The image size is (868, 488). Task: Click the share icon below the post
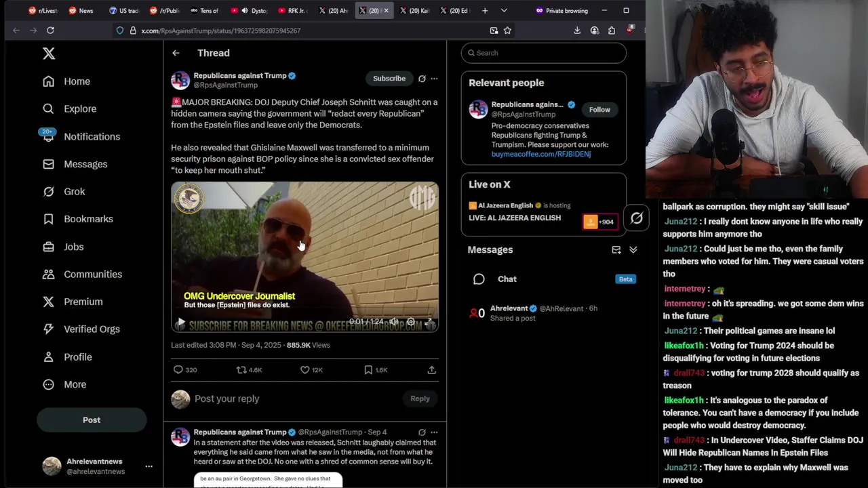click(431, 370)
